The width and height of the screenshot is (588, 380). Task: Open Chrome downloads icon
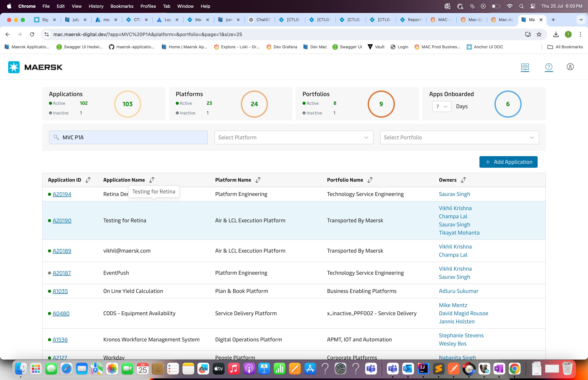pos(556,34)
